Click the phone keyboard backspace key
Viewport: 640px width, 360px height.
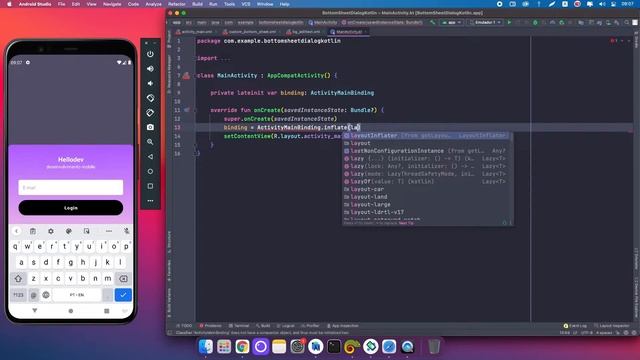coord(123,278)
